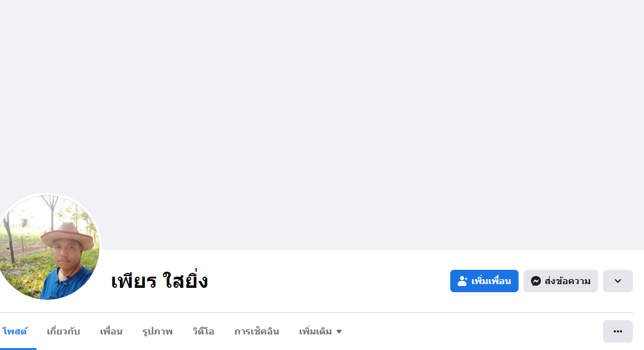Click the Messenger icon on ส่งข้อความ
The height and width of the screenshot is (350, 644).
click(x=535, y=281)
